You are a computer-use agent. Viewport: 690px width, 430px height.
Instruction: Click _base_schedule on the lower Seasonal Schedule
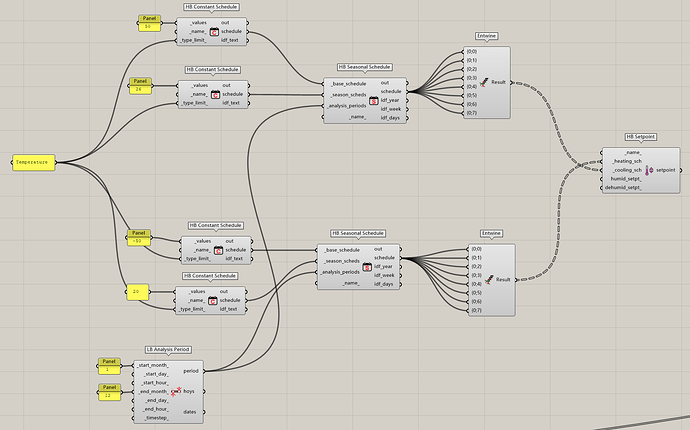(x=341, y=250)
